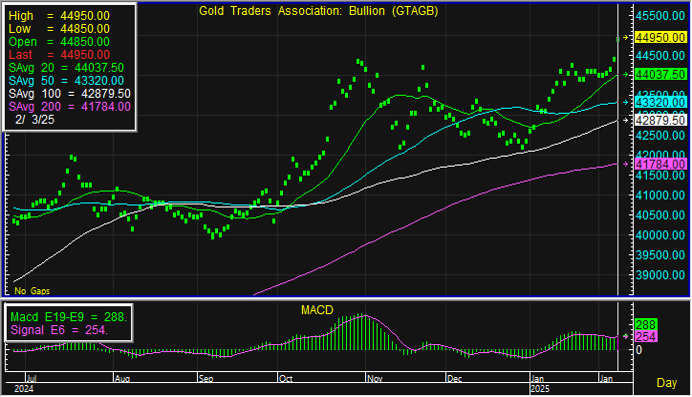Click the Jul label on the time axis
The width and height of the screenshot is (692, 397).
coord(31,378)
